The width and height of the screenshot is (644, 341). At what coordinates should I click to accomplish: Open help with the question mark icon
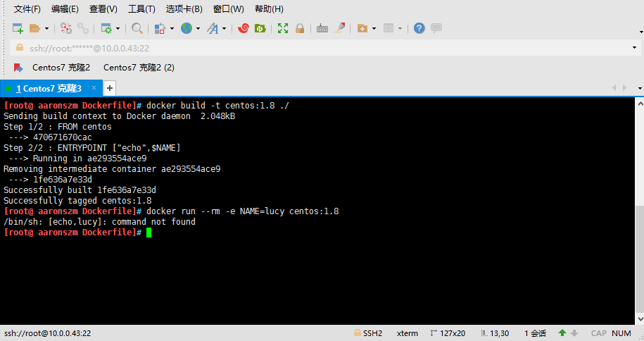[x=419, y=28]
